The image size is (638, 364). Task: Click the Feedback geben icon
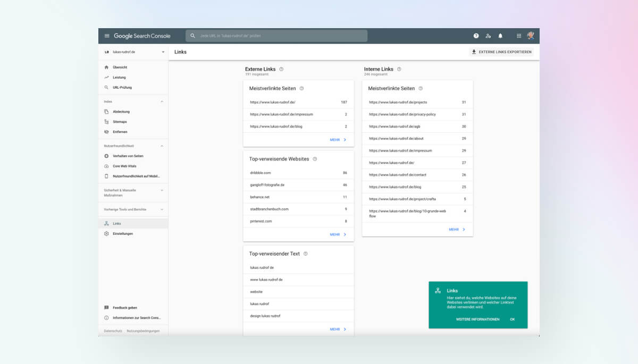(107, 307)
